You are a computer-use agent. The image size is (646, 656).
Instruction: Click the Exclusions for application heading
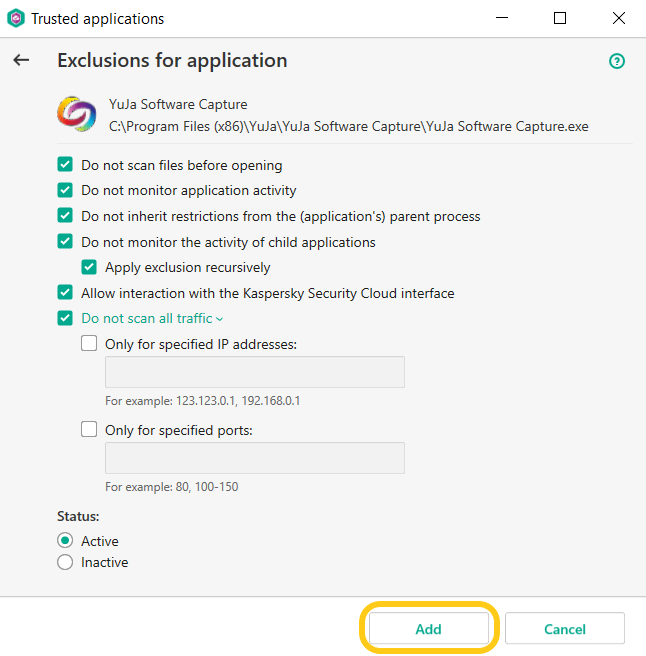(172, 60)
